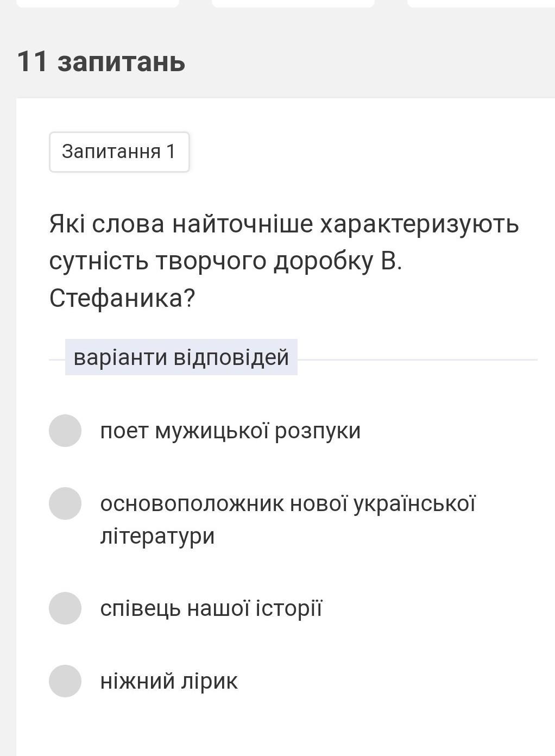Select radio button for 'основоположник нової української літератури'

(65, 503)
